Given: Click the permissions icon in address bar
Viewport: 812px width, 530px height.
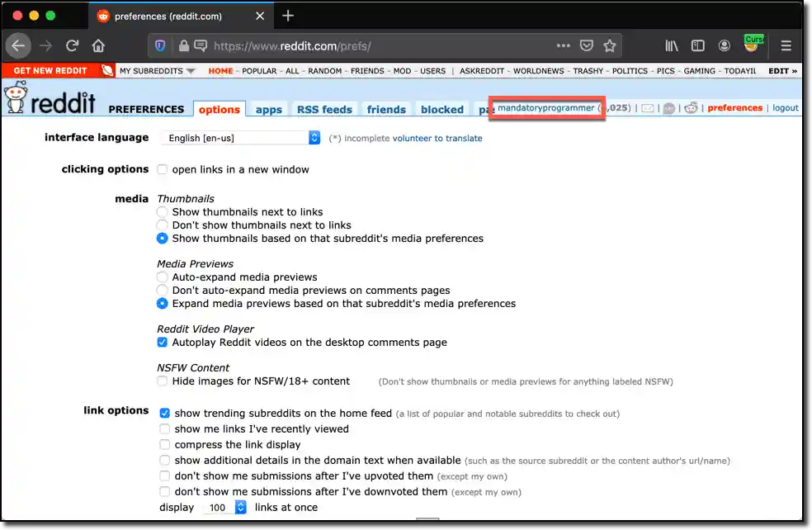Looking at the screenshot, I should [x=201, y=45].
